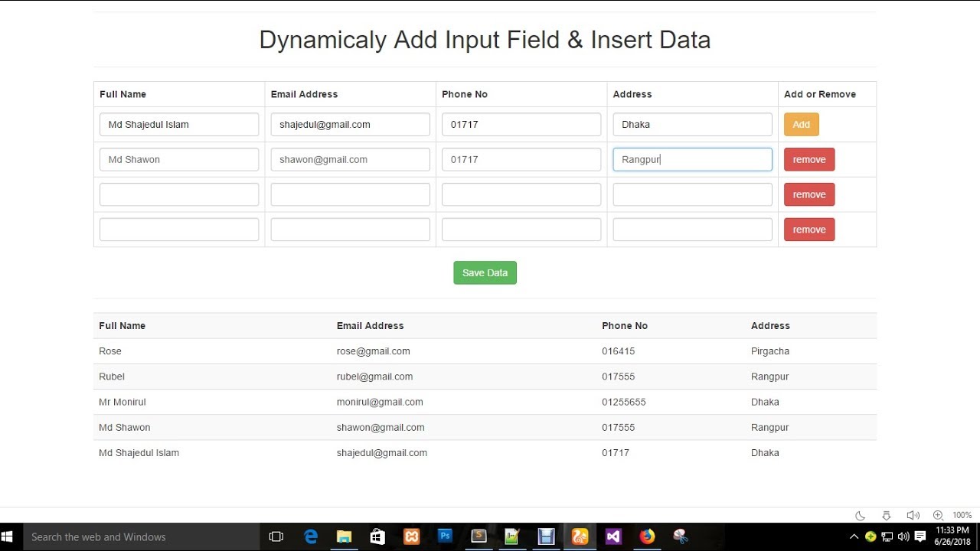The height and width of the screenshot is (551, 980).
Task: Open Firefox from the taskbar
Action: tap(647, 536)
